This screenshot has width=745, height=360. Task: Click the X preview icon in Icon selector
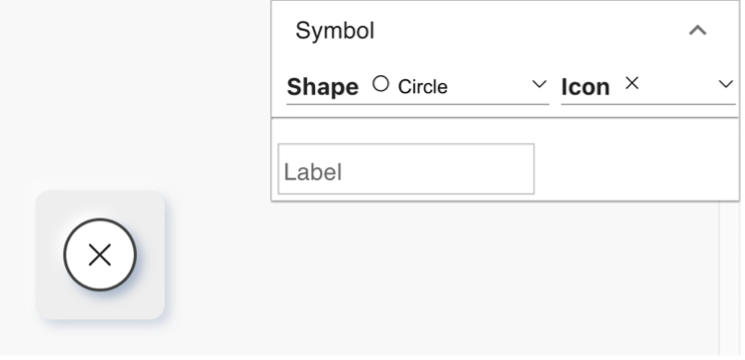(632, 84)
